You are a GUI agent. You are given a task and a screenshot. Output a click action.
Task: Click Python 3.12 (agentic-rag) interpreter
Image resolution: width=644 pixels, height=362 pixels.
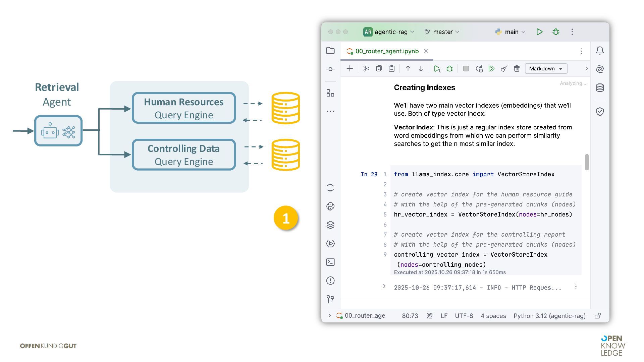(549, 316)
